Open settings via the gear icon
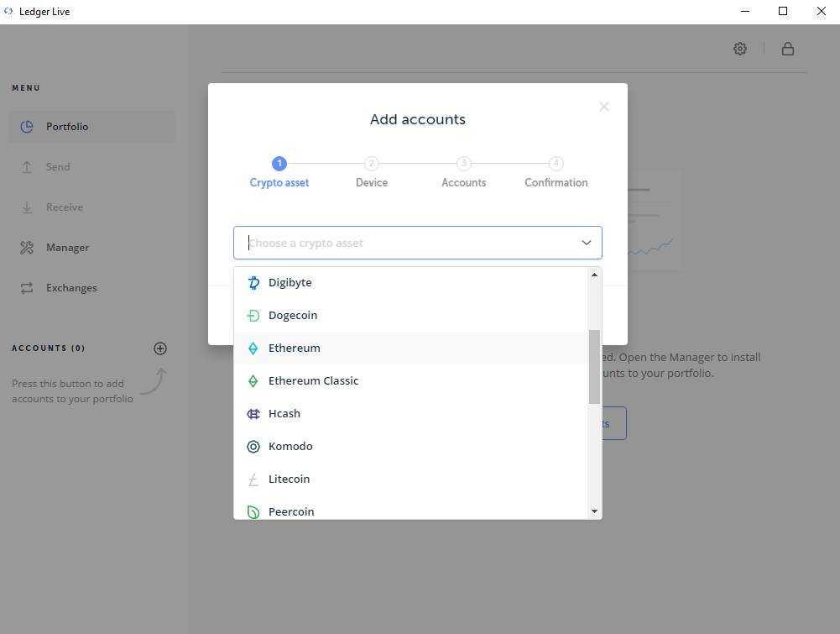This screenshot has width=840, height=634. pyautogui.click(x=740, y=49)
